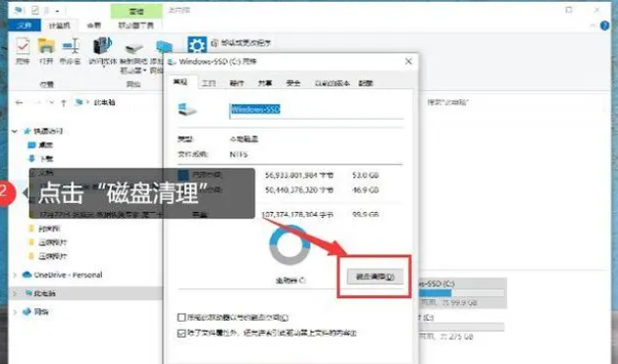This screenshot has width=618, height=364.
Task: Click Uninstall or change a program (卸载或更改程序)
Action: click(x=241, y=43)
